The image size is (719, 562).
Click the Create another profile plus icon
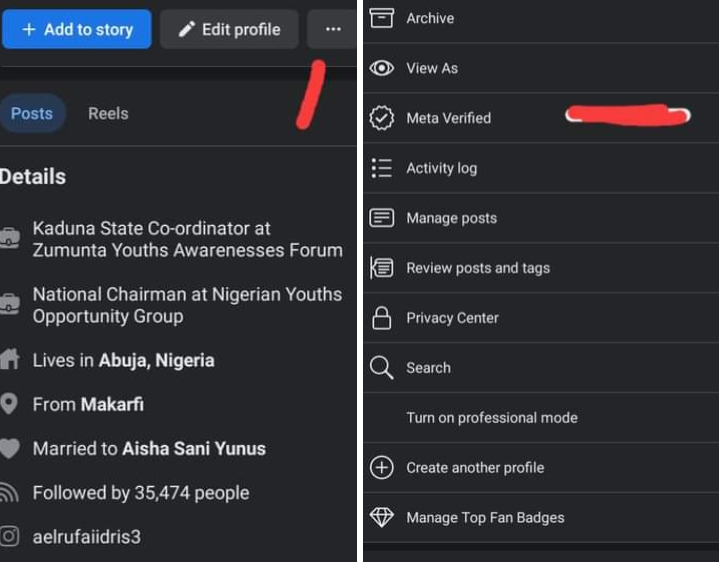(381, 468)
